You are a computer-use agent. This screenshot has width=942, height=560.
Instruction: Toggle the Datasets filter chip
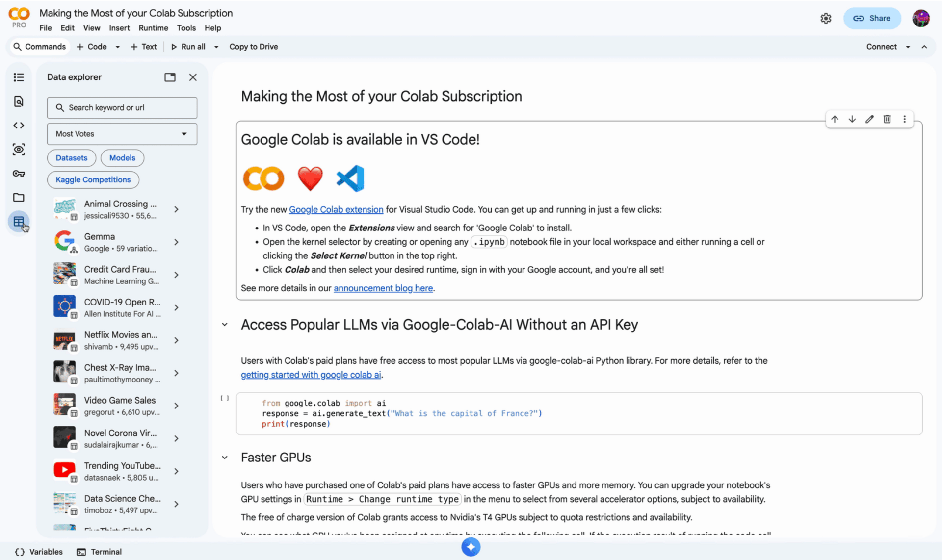(72, 158)
